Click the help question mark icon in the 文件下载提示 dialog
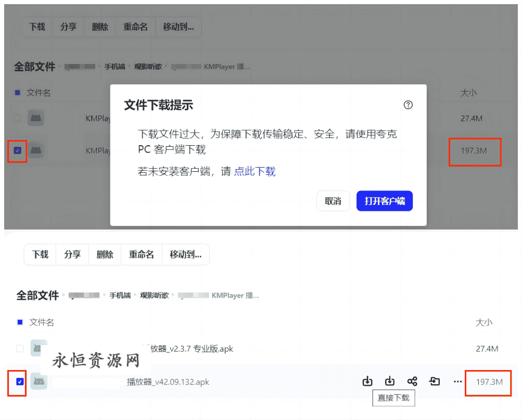 tap(408, 105)
